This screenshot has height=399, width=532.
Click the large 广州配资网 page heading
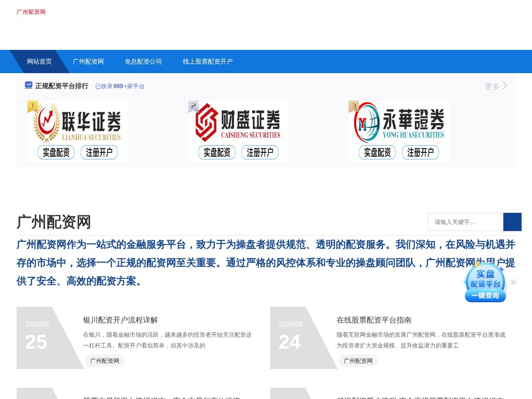coord(54,222)
